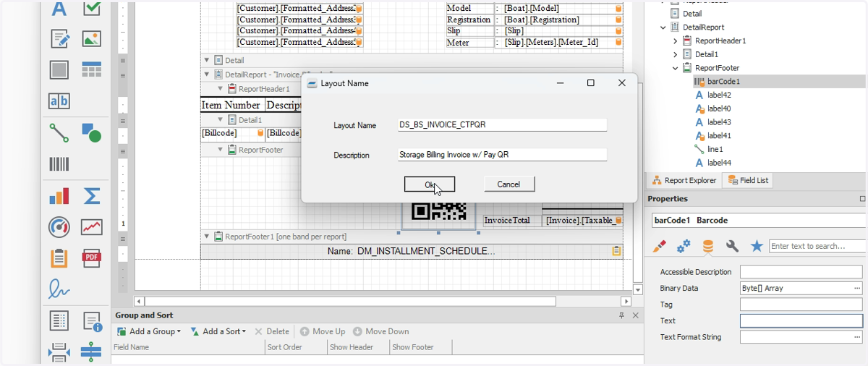Select the Page Info tool
This screenshot has height=366, width=868.
pos(91,320)
